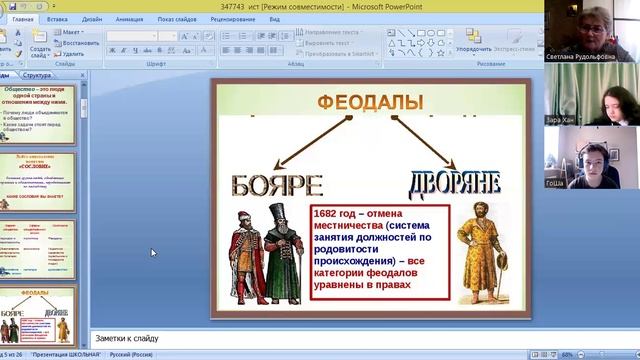Switch to the Главная ribbon tab

23,19
